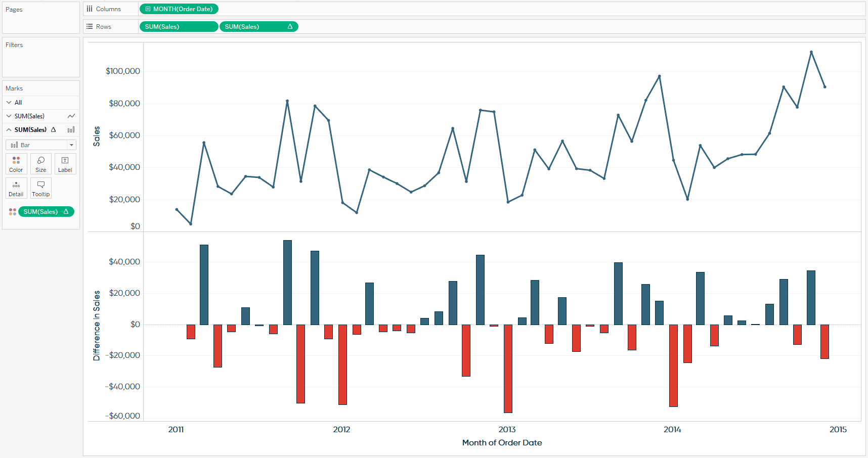The image size is (868, 458).
Task: Click the 2014 axis label
Action: (x=672, y=430)
